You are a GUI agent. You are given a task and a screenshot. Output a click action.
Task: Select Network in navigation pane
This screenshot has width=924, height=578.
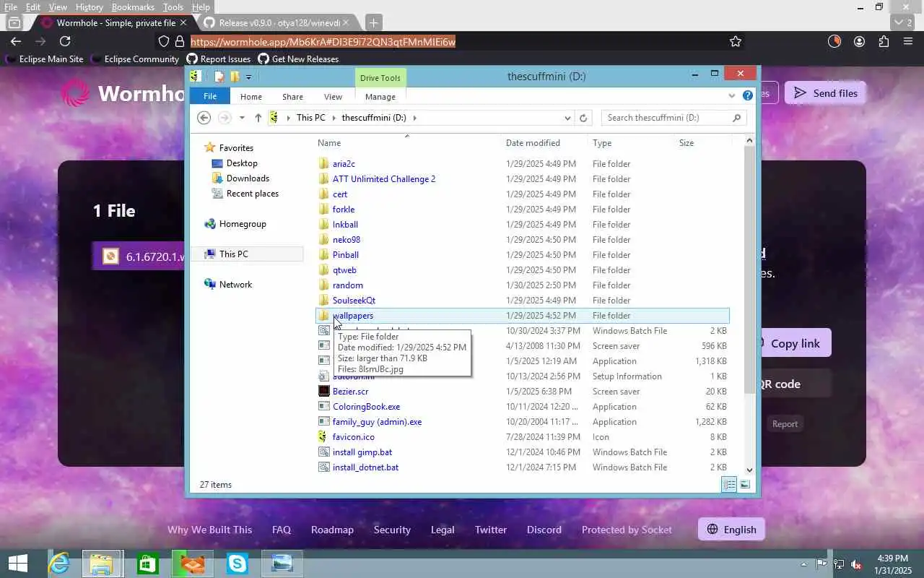[235, 285]
